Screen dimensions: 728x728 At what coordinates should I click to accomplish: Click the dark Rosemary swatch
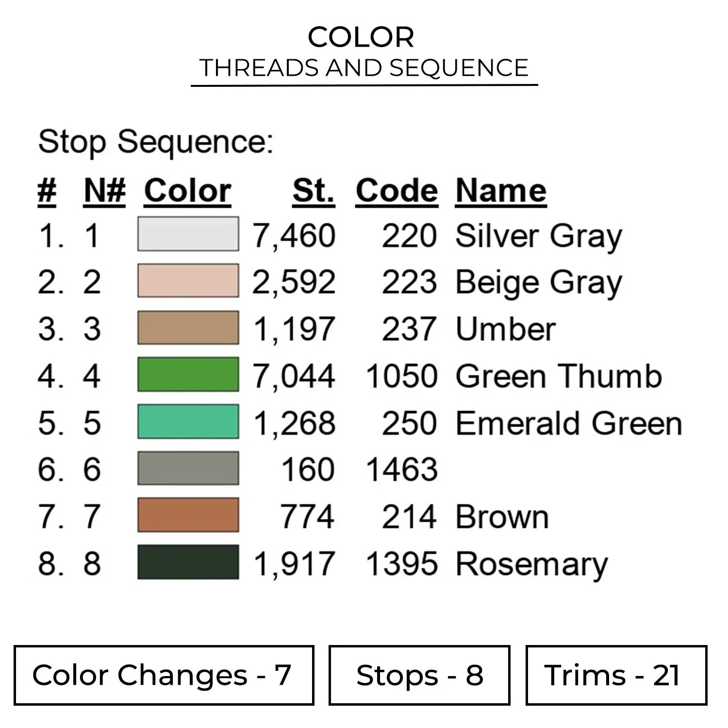[188, 562]
